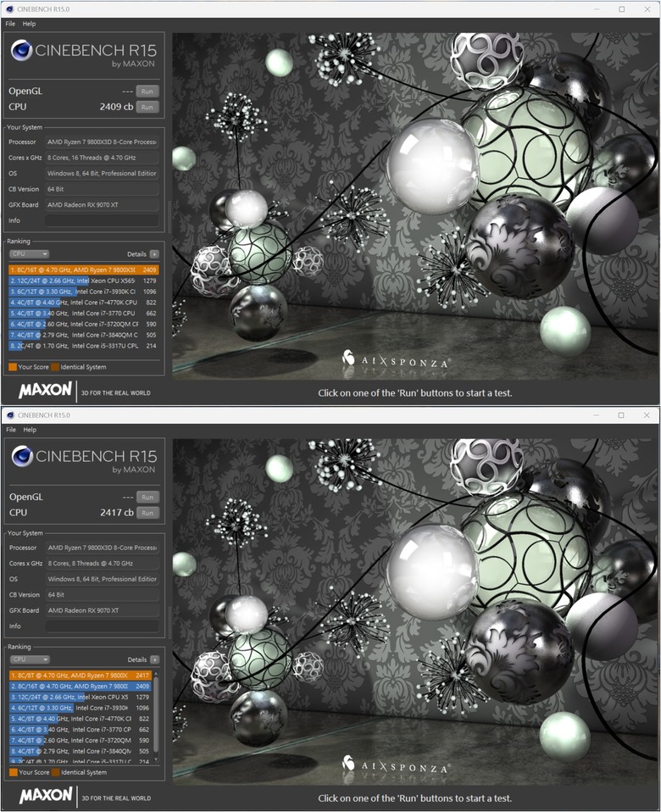Open Help menu in the 2409 cb window
This screenshot has height=812, width=661.
(x=30, y=24)
